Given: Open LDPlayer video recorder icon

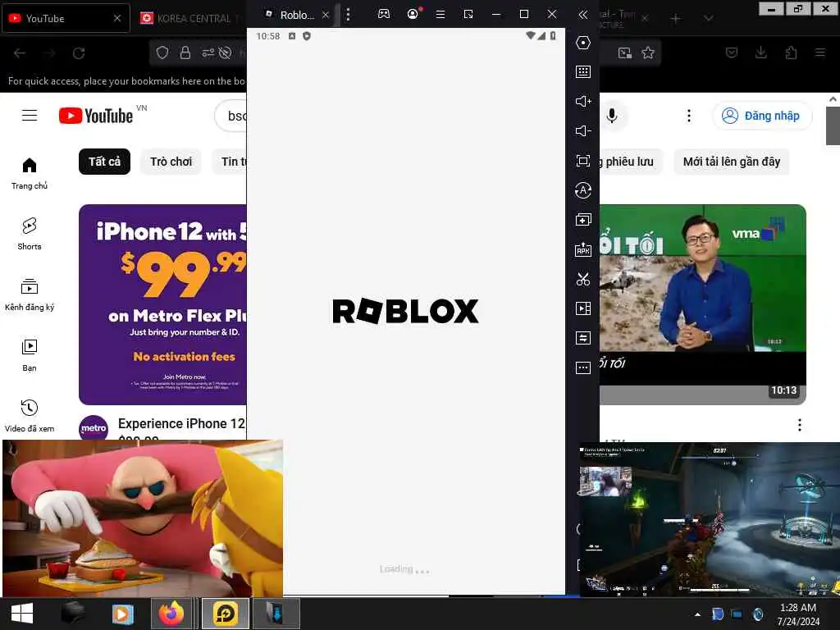Looking at the screenshot, I should coord(583,308).
